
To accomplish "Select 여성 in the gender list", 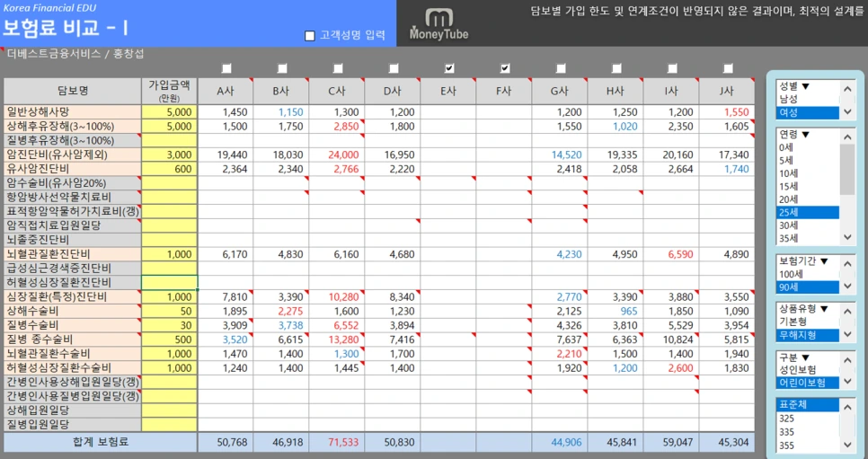I will coord(808,112).
